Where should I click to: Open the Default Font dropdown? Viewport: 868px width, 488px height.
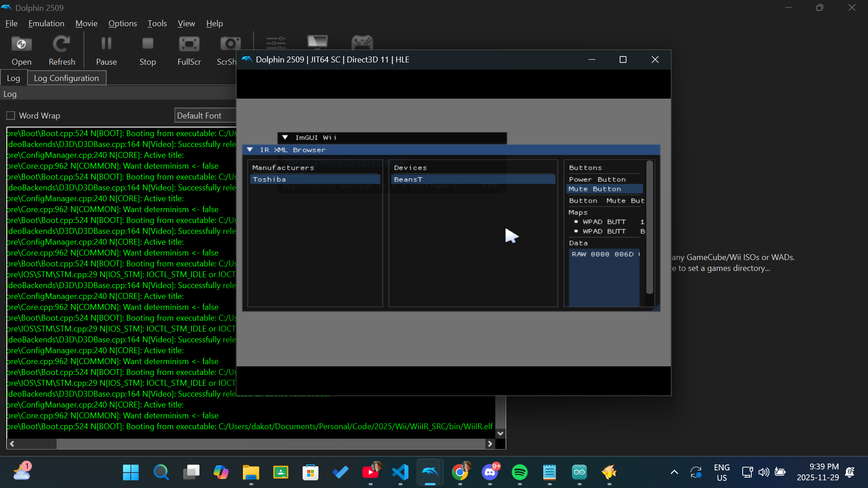click(205, 116)
